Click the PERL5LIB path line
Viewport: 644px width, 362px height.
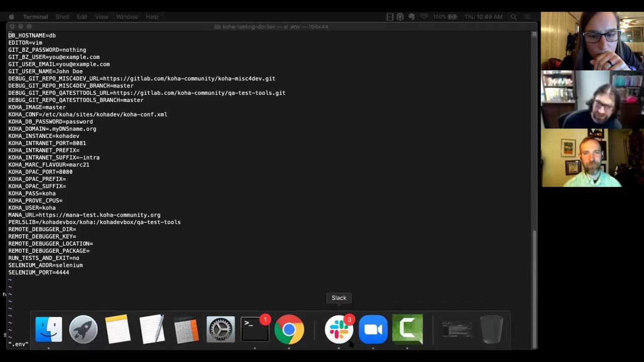coord(94,222)
